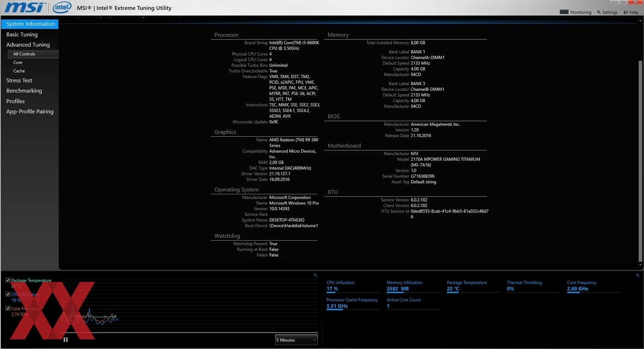Pause the monitoring graph
Screen dimensions: 644x349
point(65,339)
